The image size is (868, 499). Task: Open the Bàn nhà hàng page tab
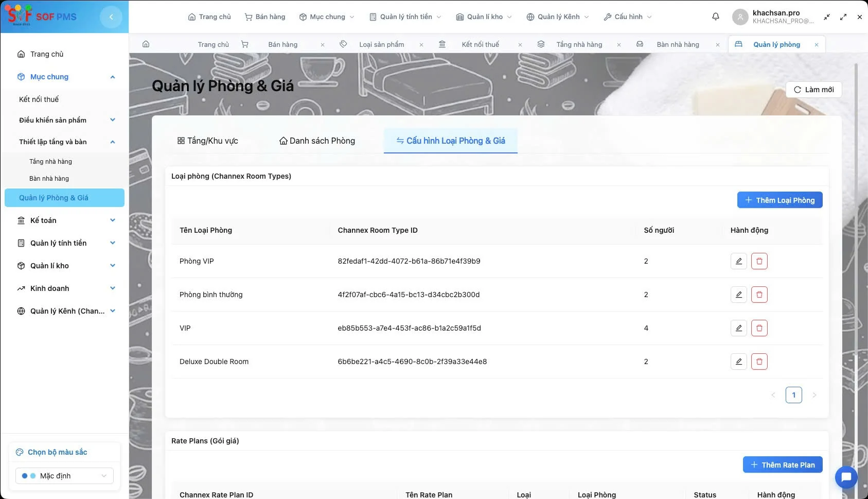coord(678,44)
